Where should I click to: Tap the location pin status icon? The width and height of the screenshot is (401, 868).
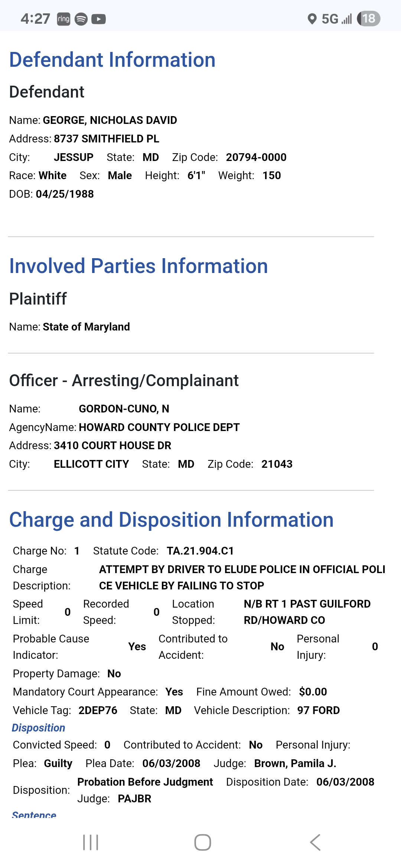(x=312, y=19)
